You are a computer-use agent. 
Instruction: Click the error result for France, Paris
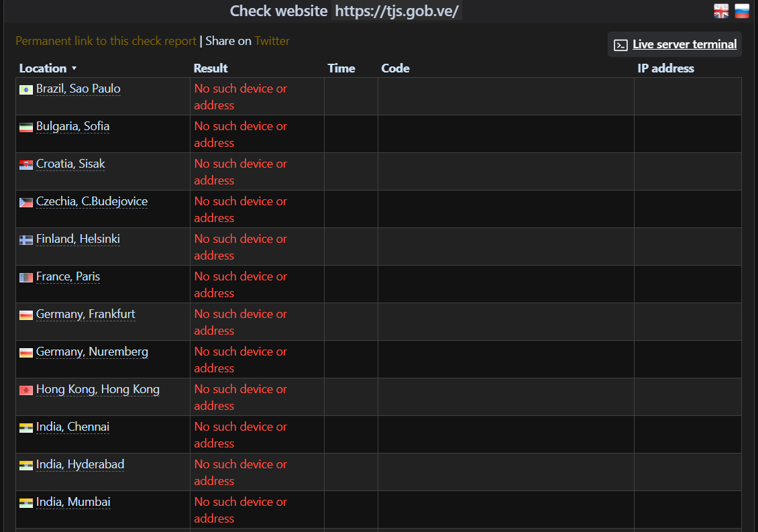click(241, 285)
